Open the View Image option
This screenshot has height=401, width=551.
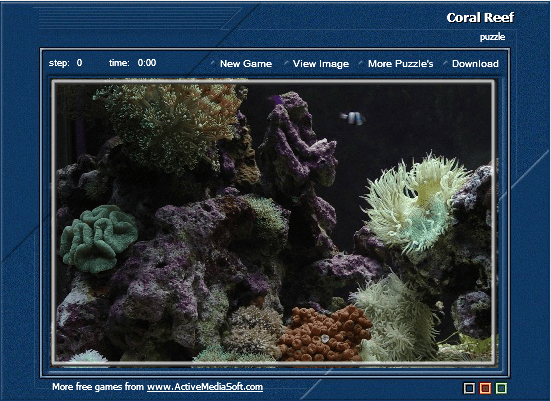(321, 64)
